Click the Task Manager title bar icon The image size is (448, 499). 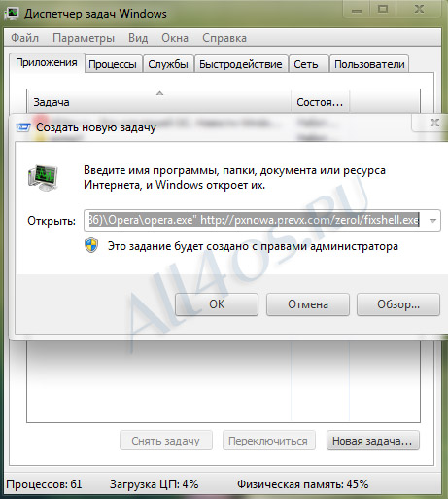point(12,14)
